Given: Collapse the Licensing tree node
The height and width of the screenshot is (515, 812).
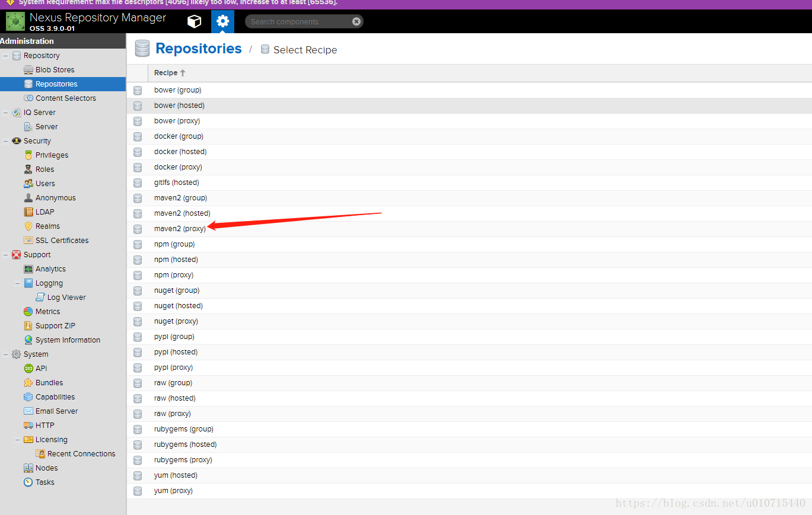Looking at the screenshot, I should tap(17, 440).
